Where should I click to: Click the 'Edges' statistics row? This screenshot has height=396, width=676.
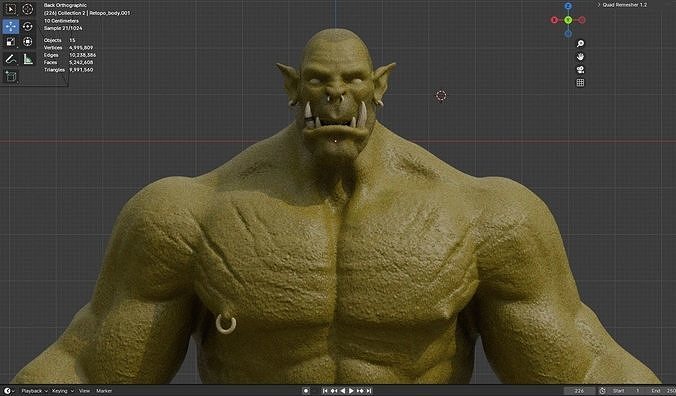pyautogui.click(x=70, y=55)
